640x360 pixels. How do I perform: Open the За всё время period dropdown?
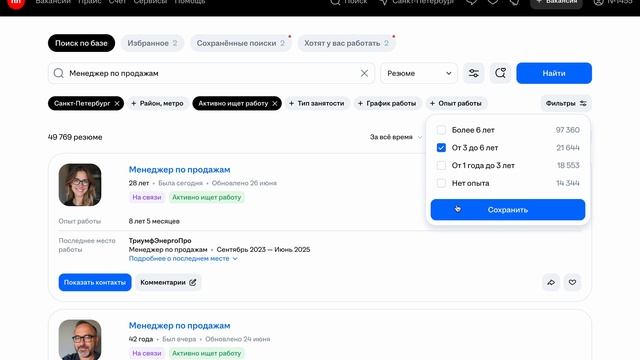point(396,137)
